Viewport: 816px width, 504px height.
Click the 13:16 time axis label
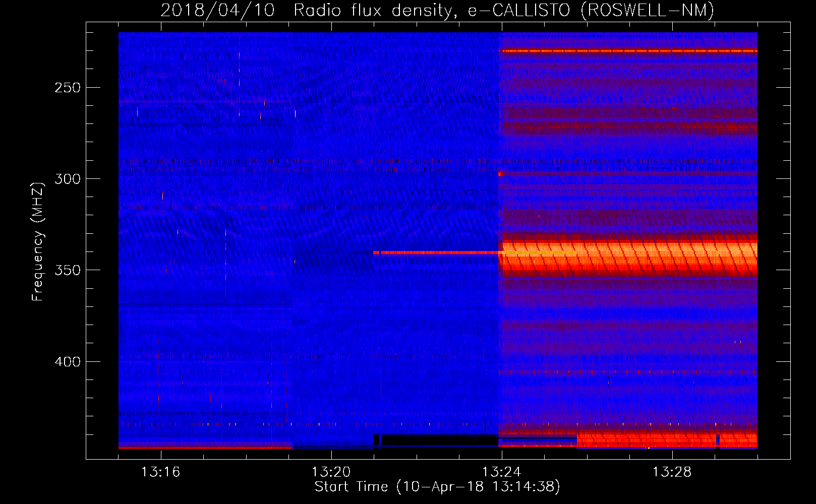pos(160,472)
